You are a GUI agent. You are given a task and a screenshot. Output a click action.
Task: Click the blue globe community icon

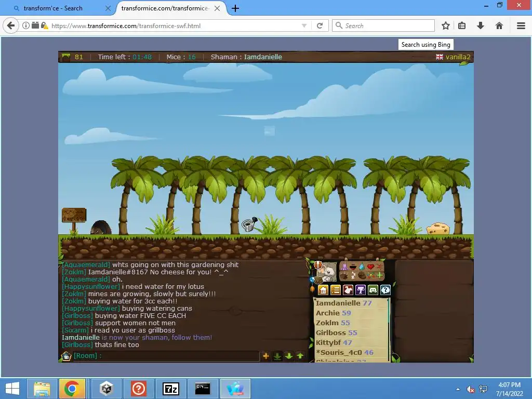[312, 279]
